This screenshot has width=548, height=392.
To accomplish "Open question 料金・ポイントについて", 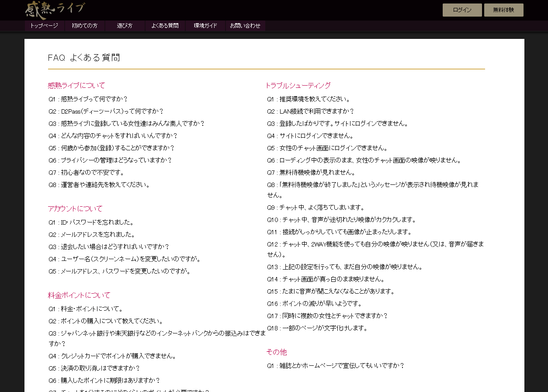I will click(x=86, y=309).
